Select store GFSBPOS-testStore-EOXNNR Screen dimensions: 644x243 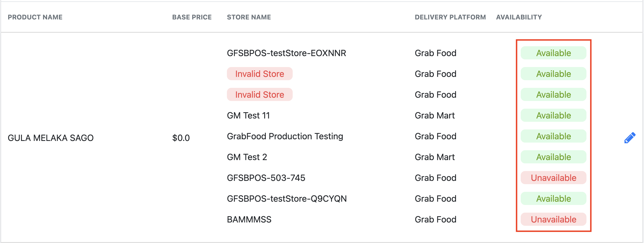coord(286,53)
